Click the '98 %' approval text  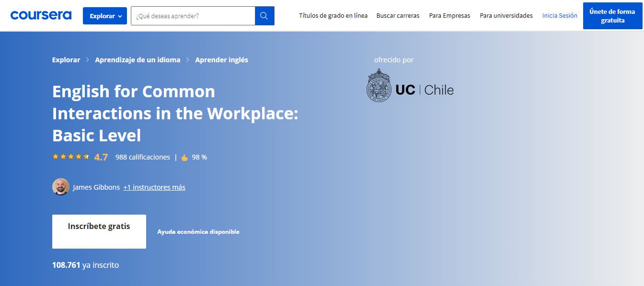(x=199, y=157)
